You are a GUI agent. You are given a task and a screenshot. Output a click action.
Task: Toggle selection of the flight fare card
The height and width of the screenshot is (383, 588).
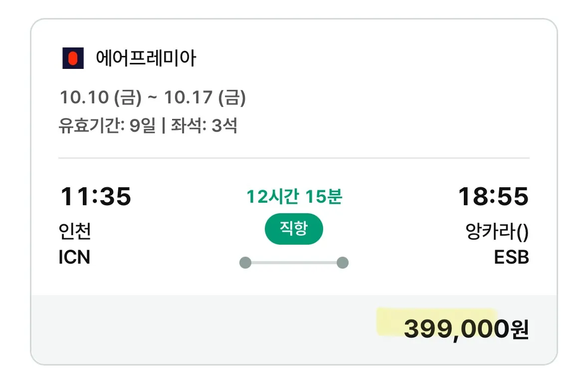pyautogui.click(x=294, y=190)
